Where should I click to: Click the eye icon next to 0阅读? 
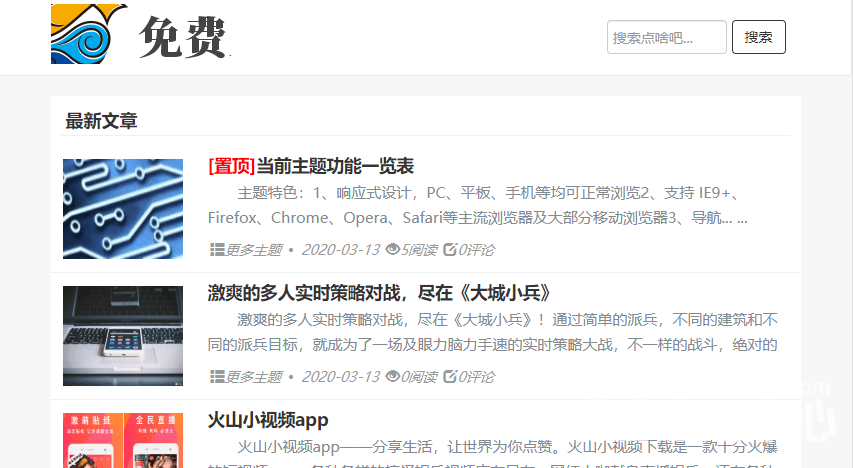click(392, 376)
